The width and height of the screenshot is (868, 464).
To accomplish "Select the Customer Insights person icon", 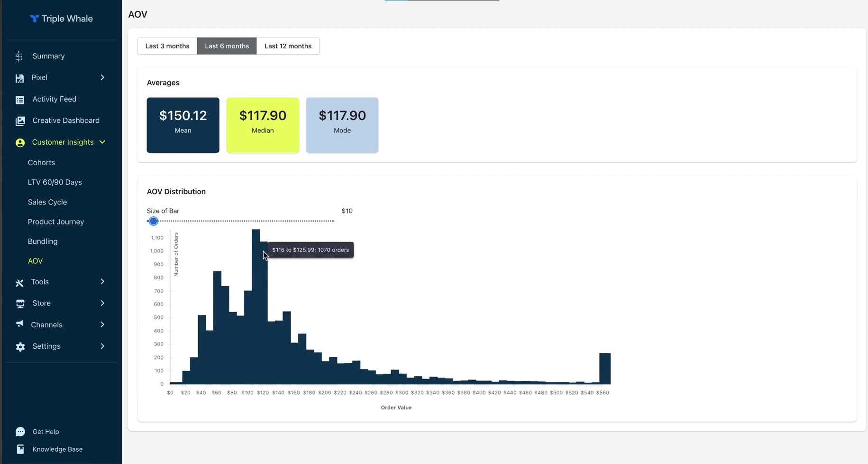I will pos(20,142).
